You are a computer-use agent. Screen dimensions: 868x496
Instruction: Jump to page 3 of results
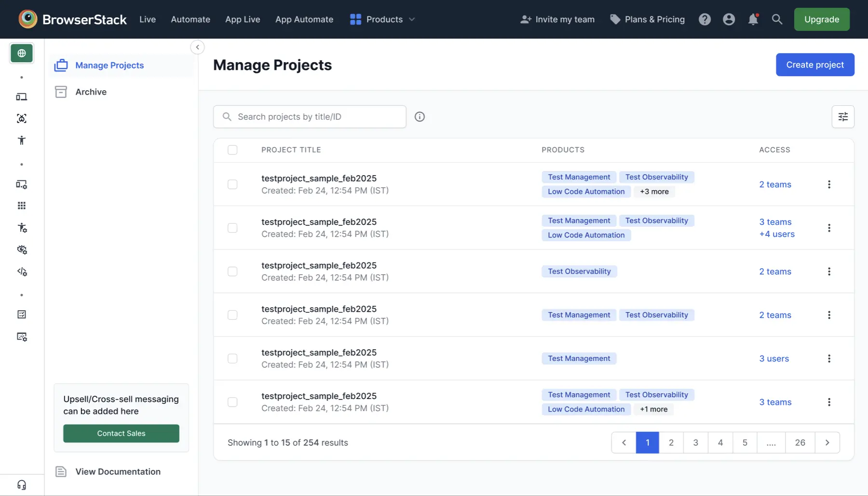tap(695, 442)
